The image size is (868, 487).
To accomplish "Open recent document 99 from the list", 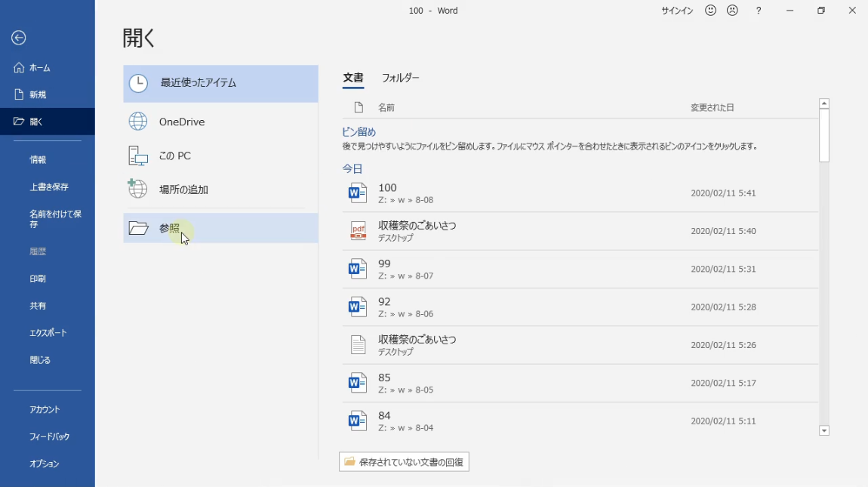I will coord(385,269).
